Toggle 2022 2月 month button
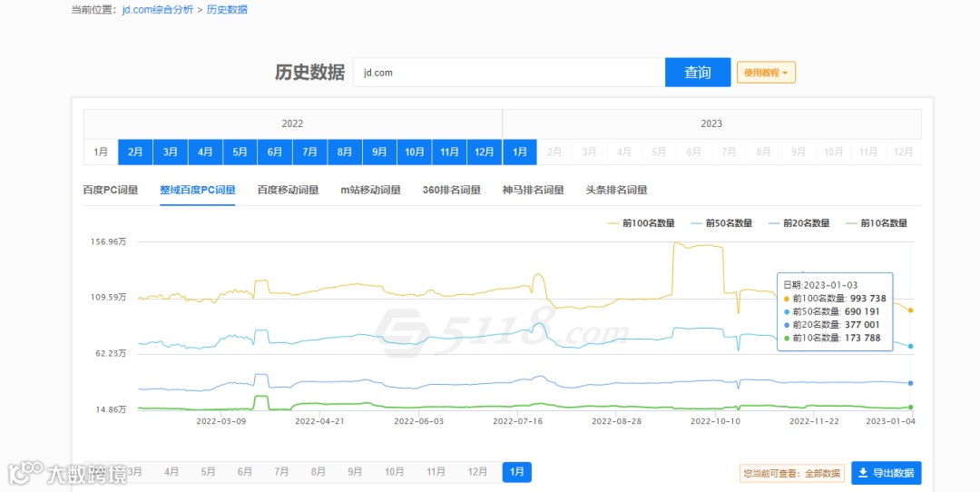This screenshot has width=980, height=492. 135,152
